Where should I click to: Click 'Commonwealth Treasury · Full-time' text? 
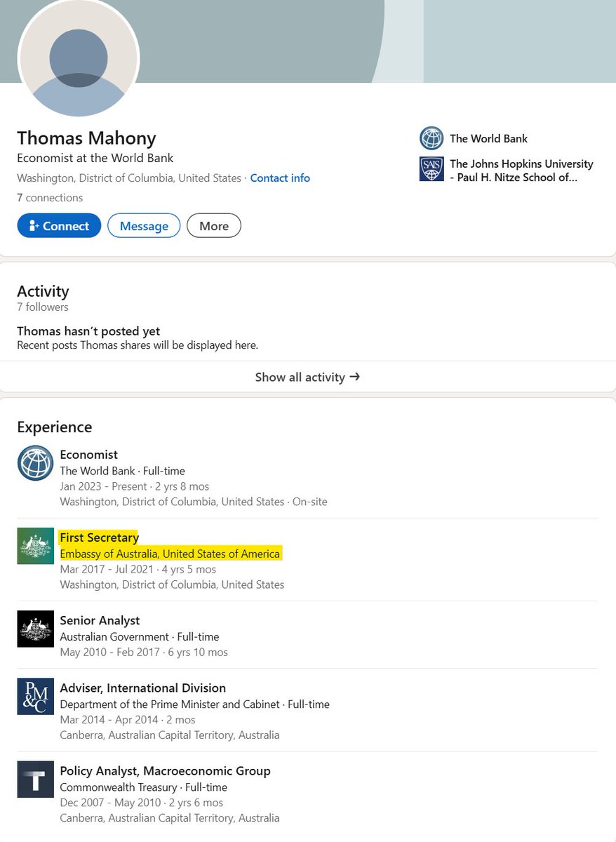tap(144, 787)
